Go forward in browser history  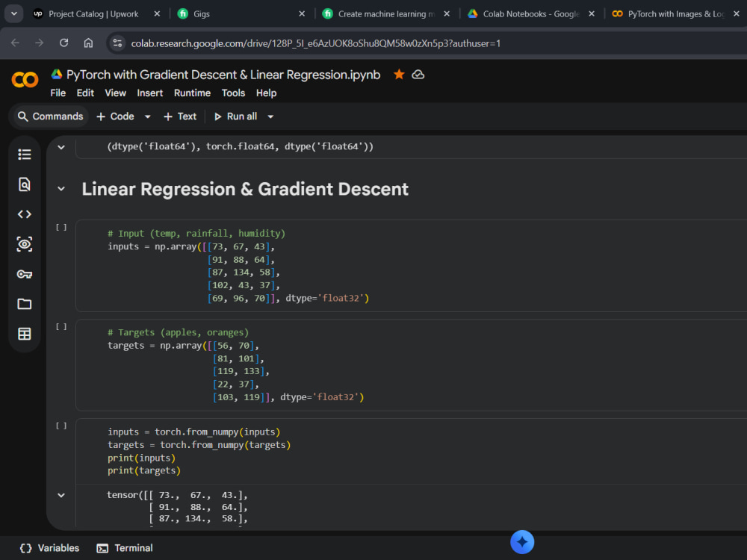39,43
